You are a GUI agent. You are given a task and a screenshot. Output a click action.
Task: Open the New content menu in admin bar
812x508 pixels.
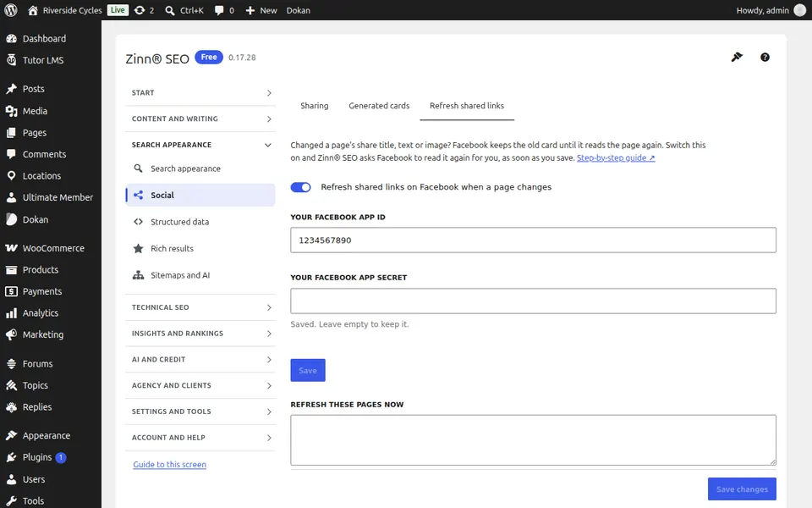coord(261,10)
